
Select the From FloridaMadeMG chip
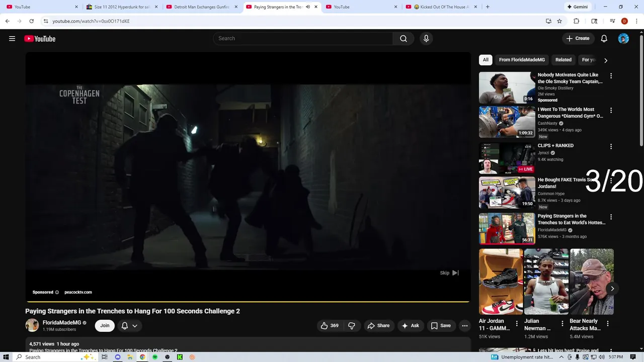pos(522,60)
